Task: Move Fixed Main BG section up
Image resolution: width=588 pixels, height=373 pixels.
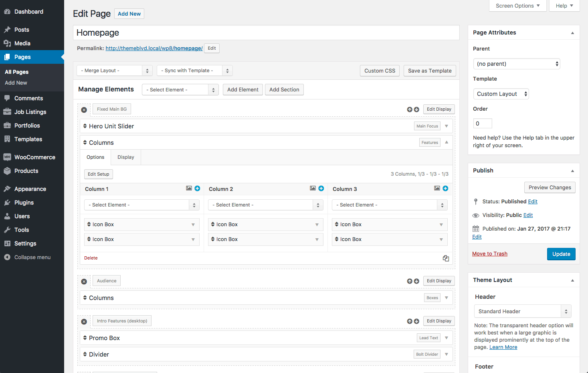Action: pos(410,109)
